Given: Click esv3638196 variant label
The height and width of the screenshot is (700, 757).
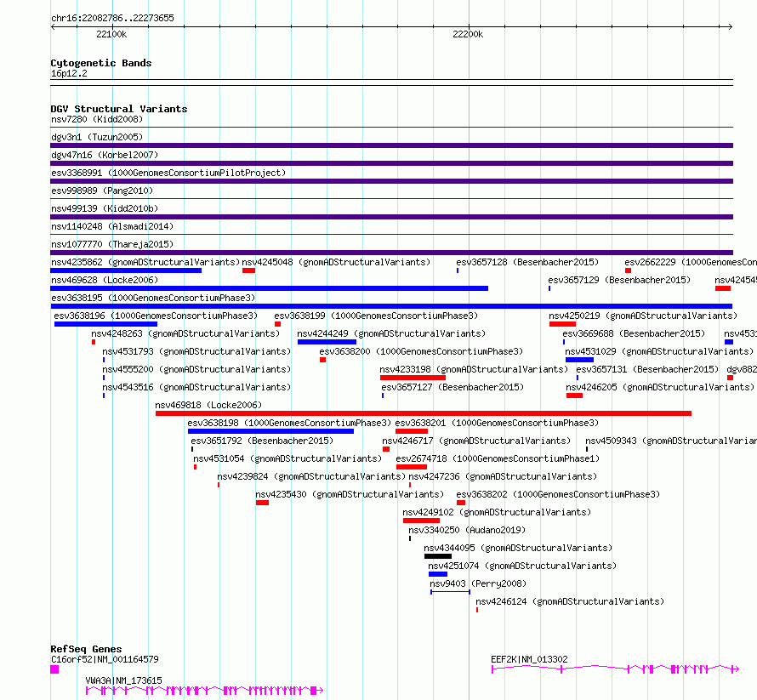Looking at the screenshot, I should point(156,316).
